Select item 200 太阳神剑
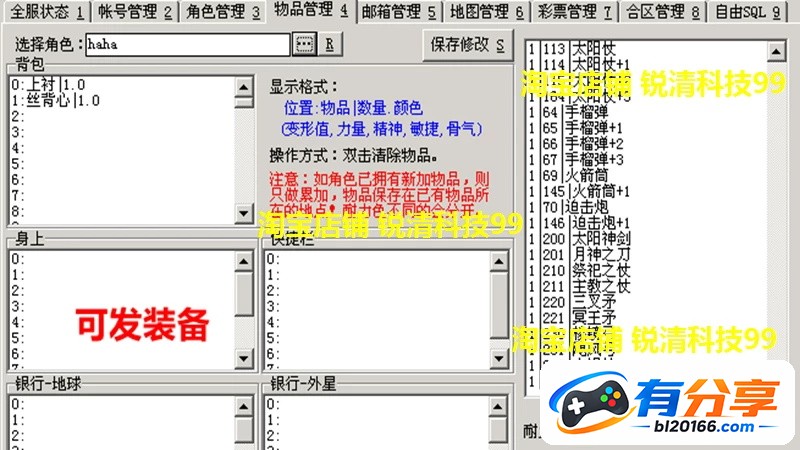Screen dimensions: 800x450 coord(646,238)
